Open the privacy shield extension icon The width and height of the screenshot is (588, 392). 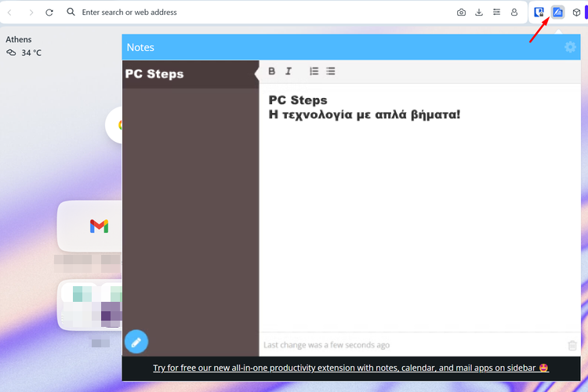pos(539,13)
